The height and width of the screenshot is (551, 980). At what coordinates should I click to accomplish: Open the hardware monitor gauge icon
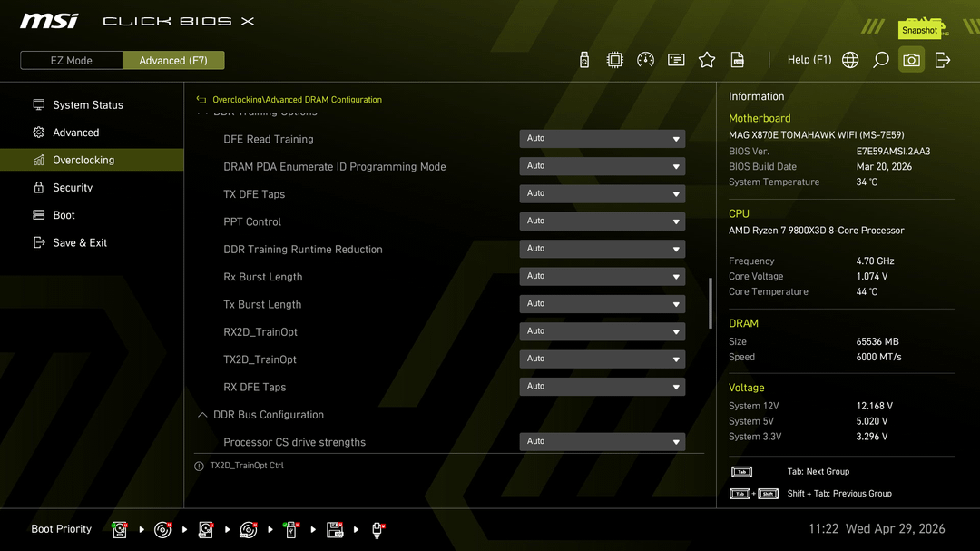click(x=646, y=60)
